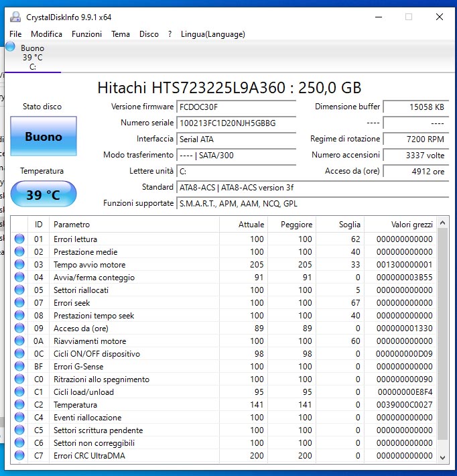Click the Numero seriale field

[236, 123]
